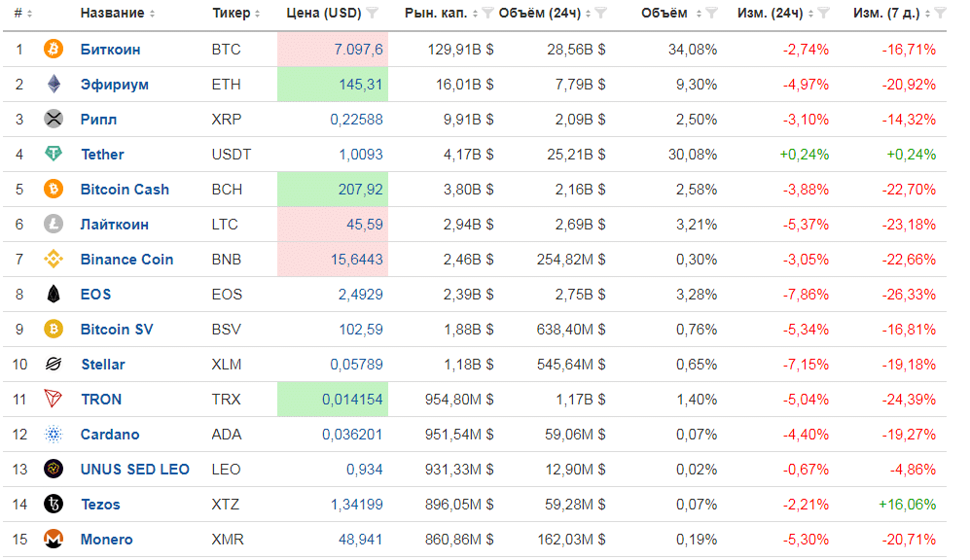Click the Bitcoin orange logo icon
Screen dimensions: 970x560
pyautogui.click(x=54, y=50)
